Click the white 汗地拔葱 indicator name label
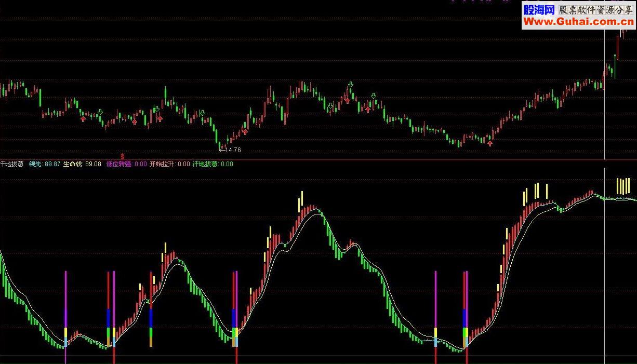 (11, 164)
